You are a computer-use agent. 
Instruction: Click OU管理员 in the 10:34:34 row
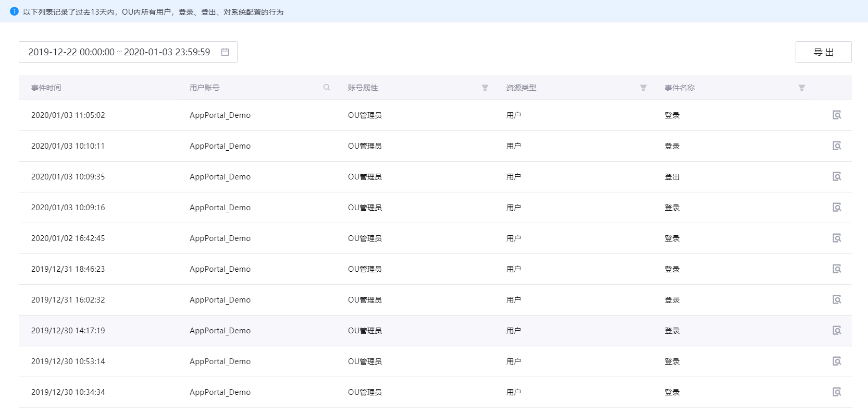(365, 392)
